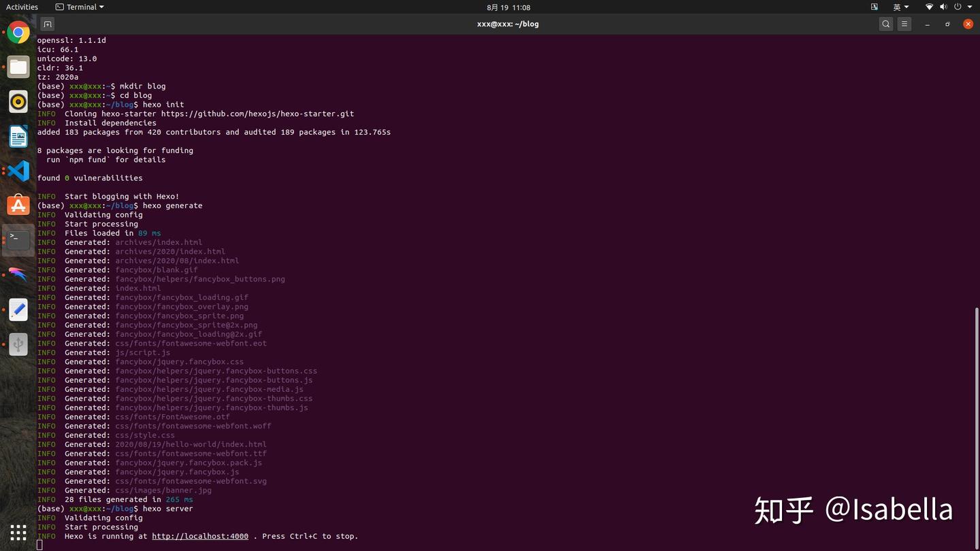Click the Show Applications grid button

click(x=18, y=533)
